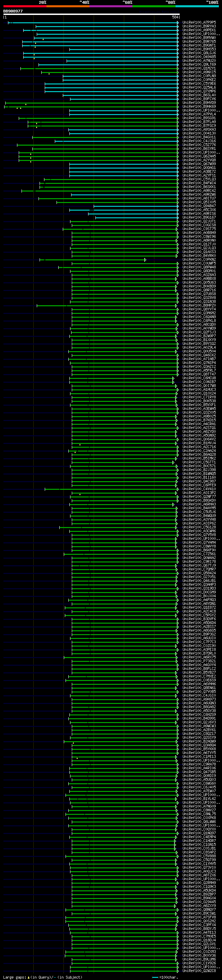The image size is (222, 980).
Task: Select hit label UniRef100_C0PKN2
Action: pyautogui.click(x=199, y=259)
